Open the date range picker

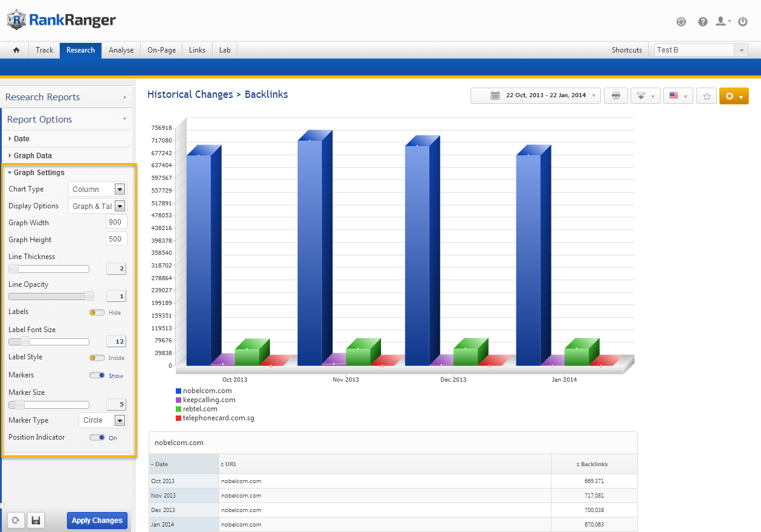point(535,95)
